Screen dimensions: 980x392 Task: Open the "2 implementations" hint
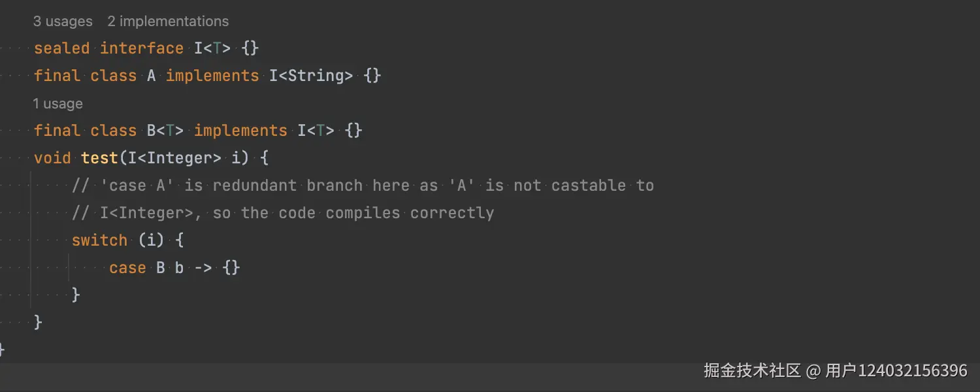pyautogui.click(x=168, y=22)
